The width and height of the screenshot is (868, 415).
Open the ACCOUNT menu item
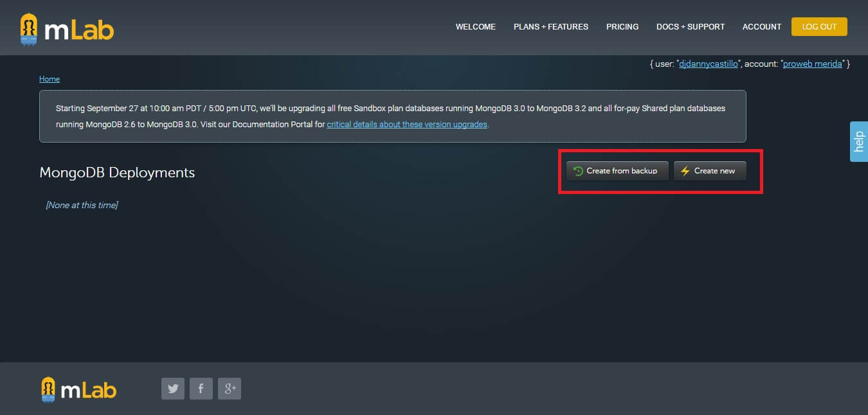click(x=762, y=27)
